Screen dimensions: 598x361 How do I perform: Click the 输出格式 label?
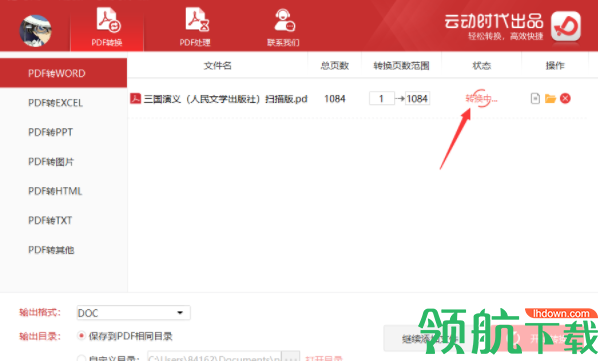coord(40,313)
